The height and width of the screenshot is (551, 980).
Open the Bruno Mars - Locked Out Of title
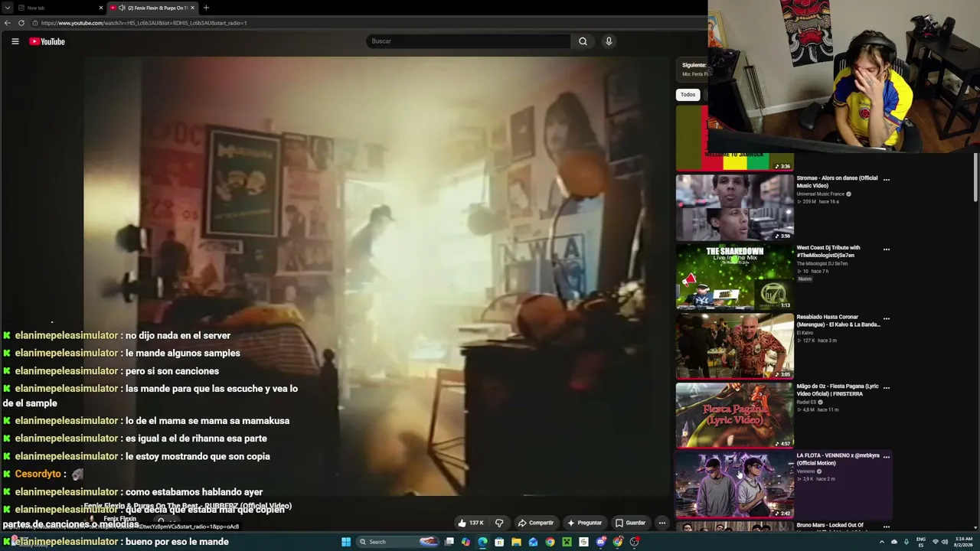(830, 526)
